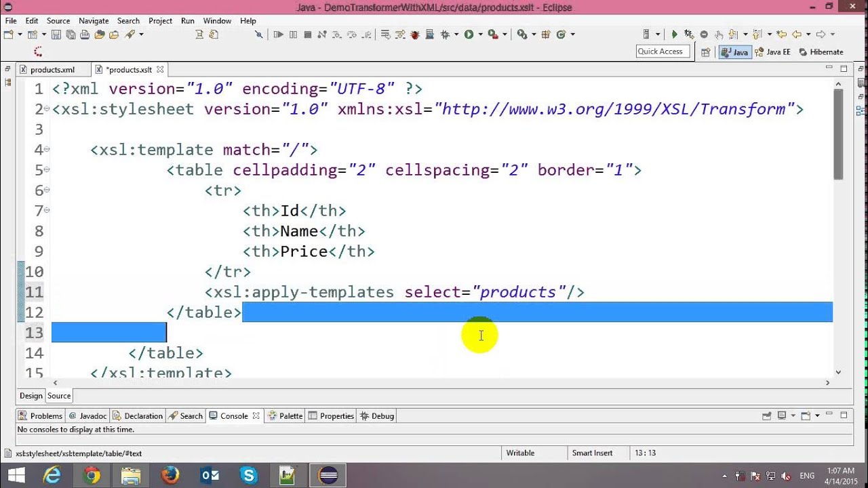Click the Save icon in toolbar
Viewport: 868px width, 488px height.
[56, 34]
